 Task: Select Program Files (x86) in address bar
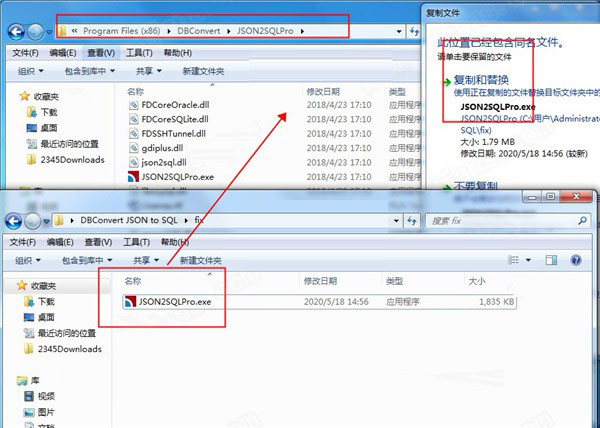(x=121, y=31)
